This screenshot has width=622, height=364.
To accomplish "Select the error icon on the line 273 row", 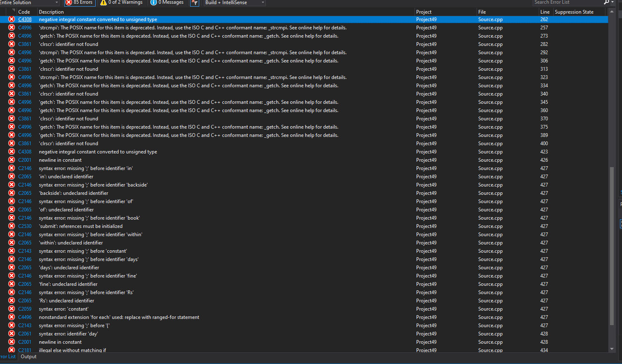I will pos(12,36).
